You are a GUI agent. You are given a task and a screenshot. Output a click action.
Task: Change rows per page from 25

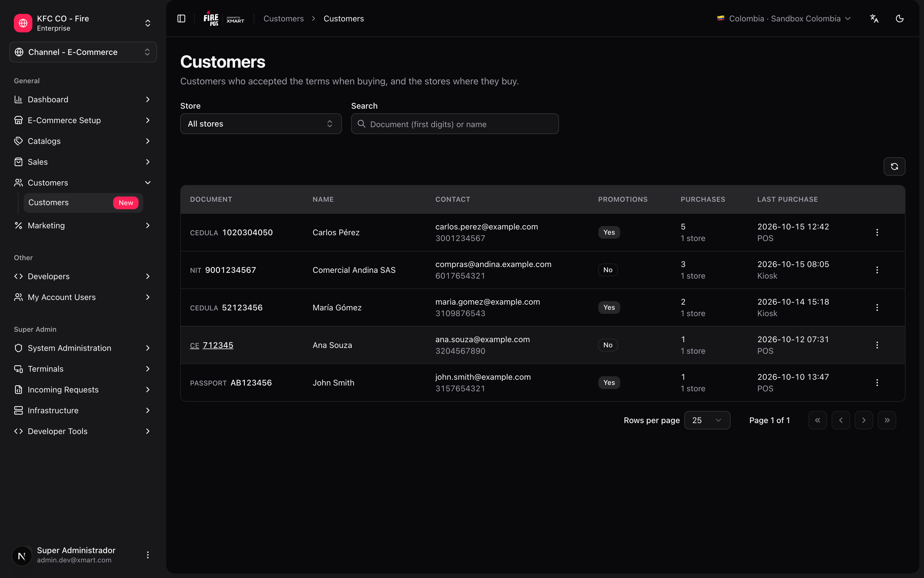pos(707,420)
